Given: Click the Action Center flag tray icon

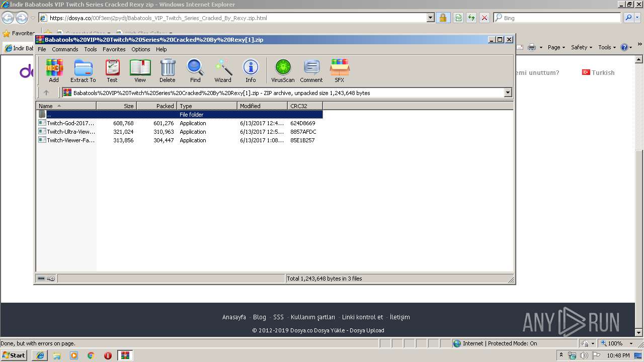Looking at the screenshot, I should click(596, 355).
